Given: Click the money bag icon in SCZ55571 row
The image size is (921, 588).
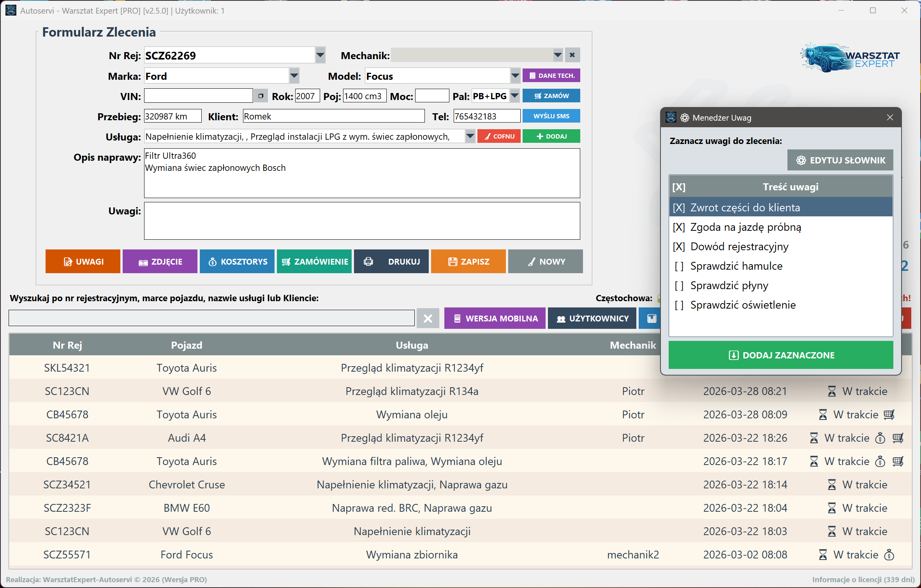Looking at the screenshot, I should point(889,555).
